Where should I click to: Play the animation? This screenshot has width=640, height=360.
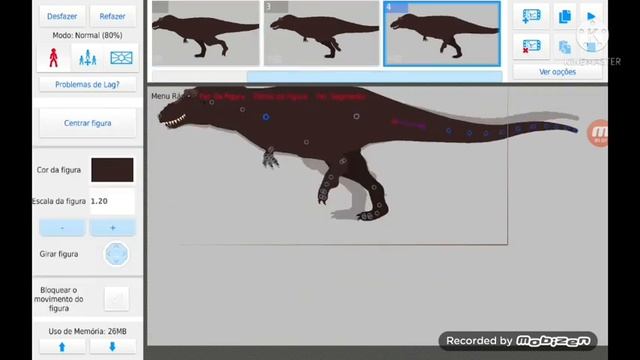click(x=591, y=16)
